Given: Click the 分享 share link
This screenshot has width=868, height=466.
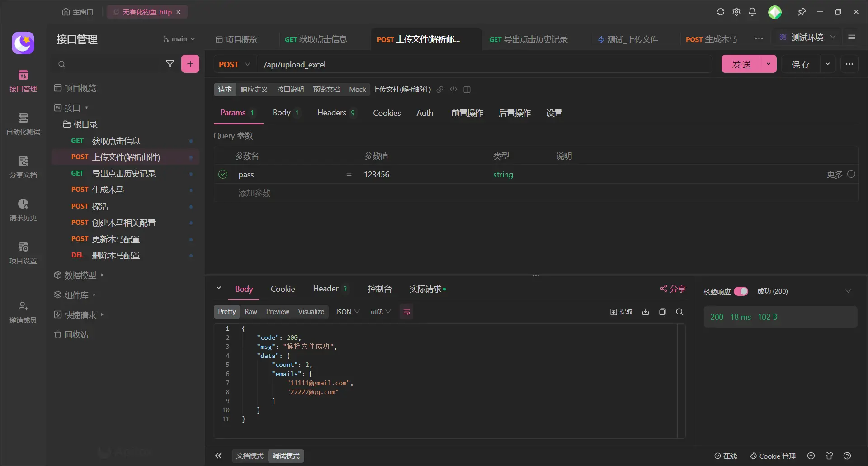Looking at the screenshot, I should click(x=673, y=289).
